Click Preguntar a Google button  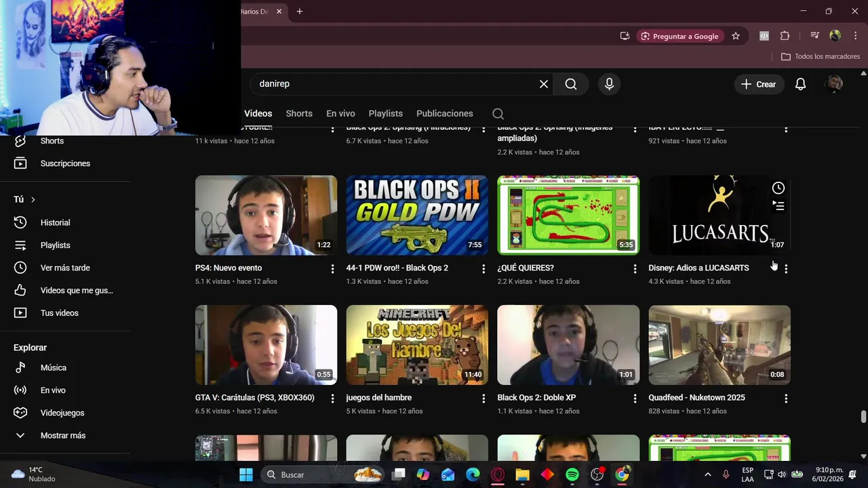point(679,36)
